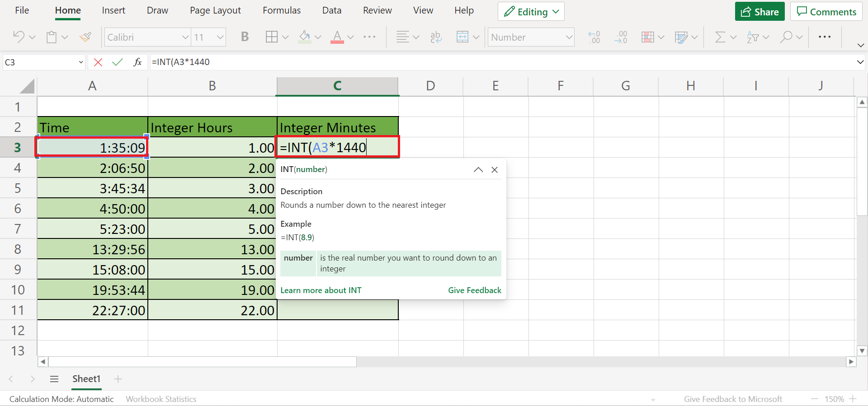
Task: Expand the Number format dropdown
Action: (x=569, y=37)
